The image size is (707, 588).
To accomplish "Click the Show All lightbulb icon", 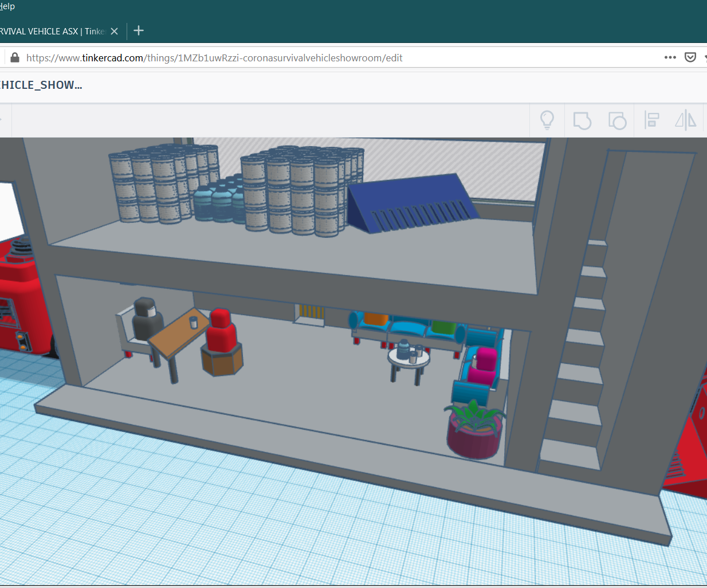I will pos(547,120).
